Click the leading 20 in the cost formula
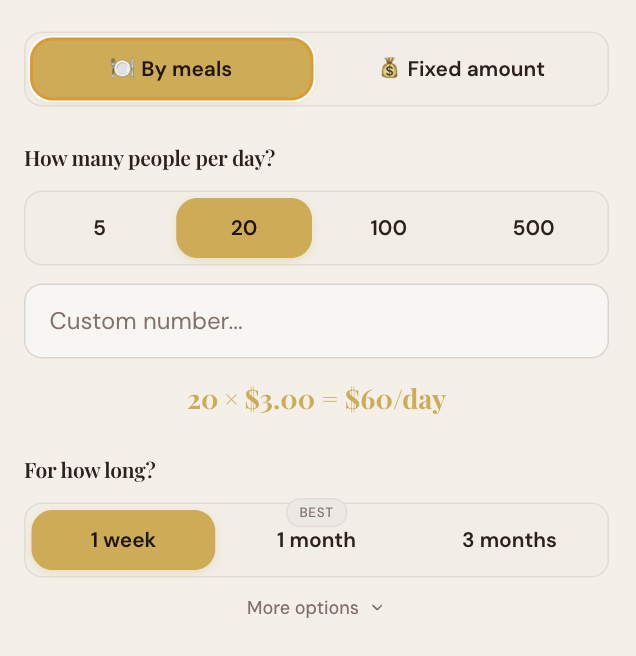This screenshot has width=636, height=656. 202,400
